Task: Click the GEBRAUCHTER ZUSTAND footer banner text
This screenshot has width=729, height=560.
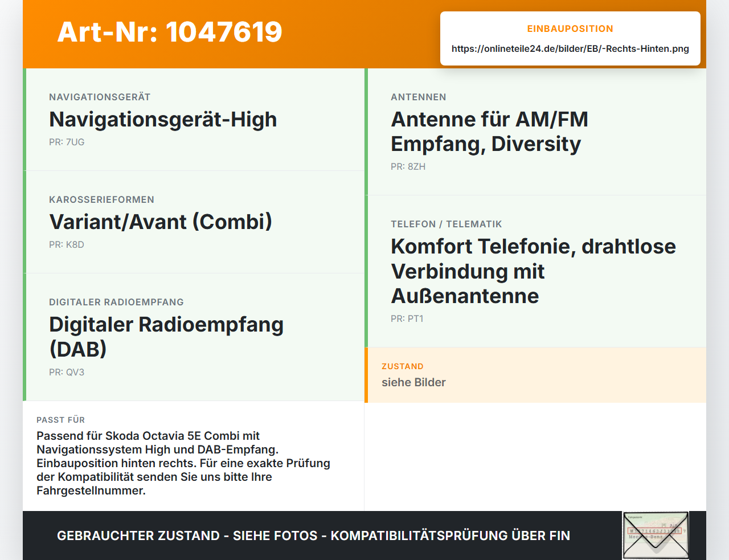Action: 313,536
